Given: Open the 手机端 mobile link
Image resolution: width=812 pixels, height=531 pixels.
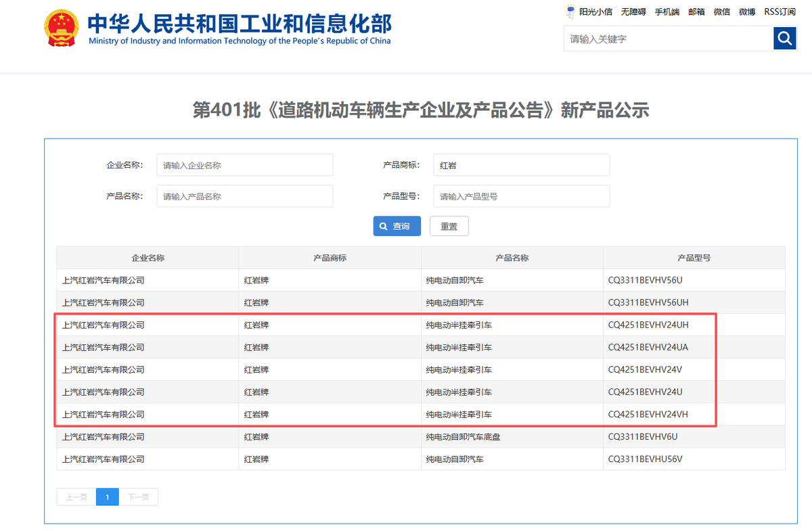Looking at the screenshot, I should (667, 12).
